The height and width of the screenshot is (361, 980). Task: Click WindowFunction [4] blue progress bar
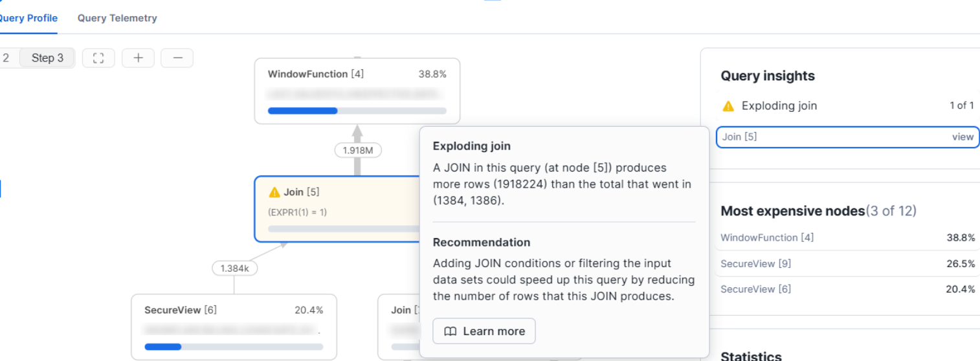coord(302,111)
